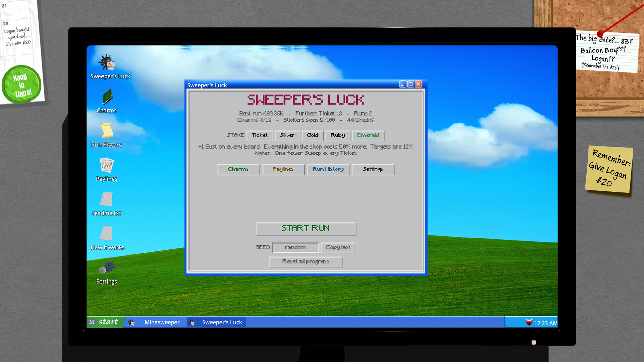Click the Copy last button
Screen dimensions: 644x362
338,247
